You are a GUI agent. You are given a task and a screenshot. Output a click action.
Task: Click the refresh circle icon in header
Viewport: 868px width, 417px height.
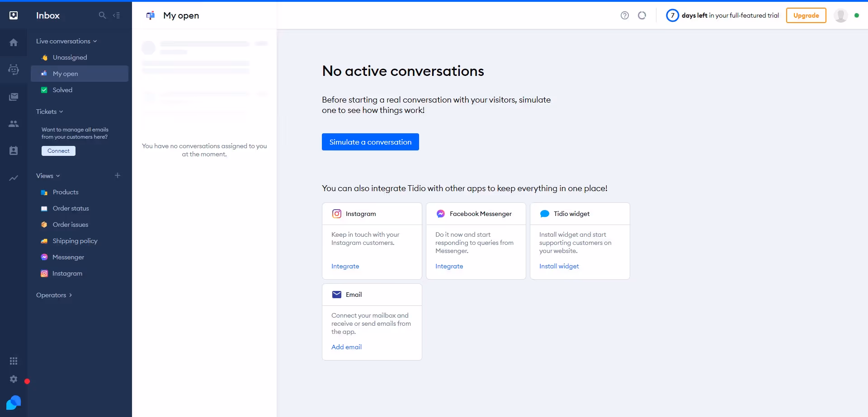click(x=642, y=15)
